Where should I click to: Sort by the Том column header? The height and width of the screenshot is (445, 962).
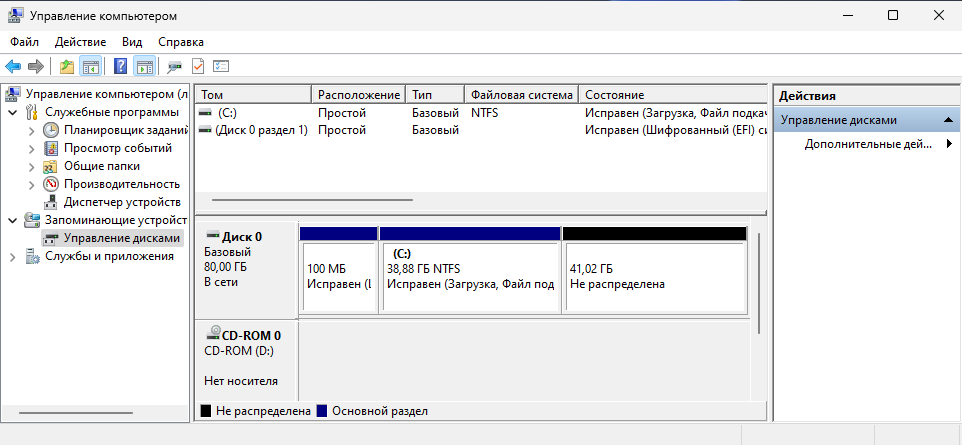pyautogui.click(x=253, y=95)
